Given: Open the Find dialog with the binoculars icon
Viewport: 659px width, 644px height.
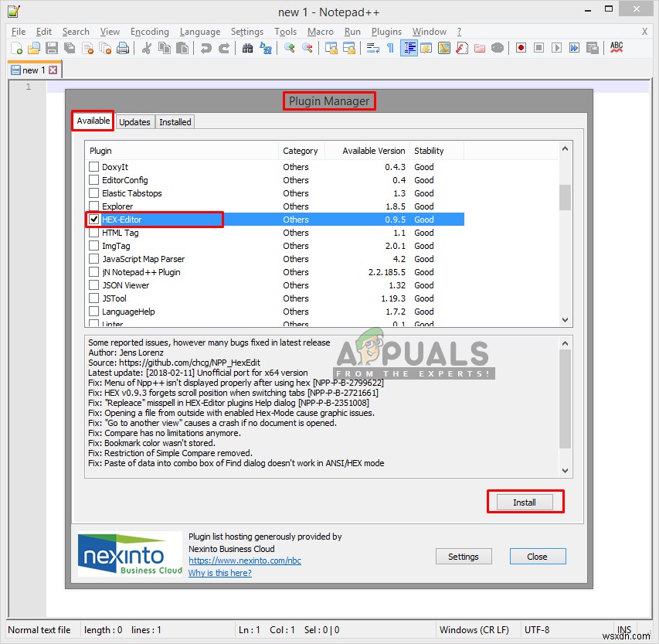Looking at the screenshot, I should (x=250, y=48).
